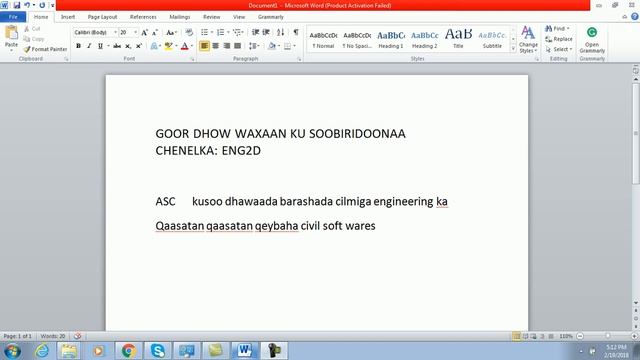
Task: Customize the quick access toolbar dropdown
Action: click(x=52, y=5)
